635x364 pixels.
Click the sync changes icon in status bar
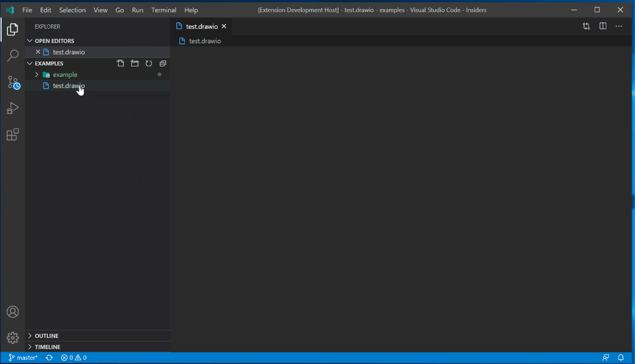click(x=49, y=357)
